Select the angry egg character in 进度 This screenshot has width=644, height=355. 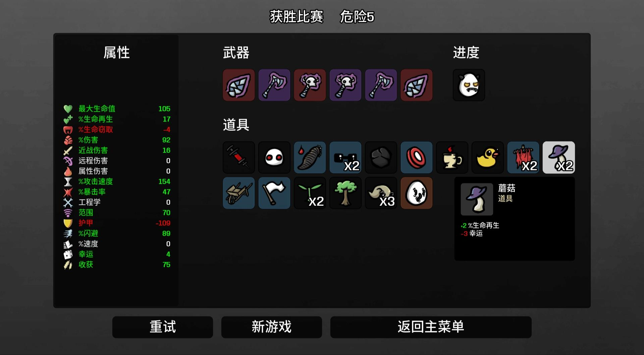[469, 85]
